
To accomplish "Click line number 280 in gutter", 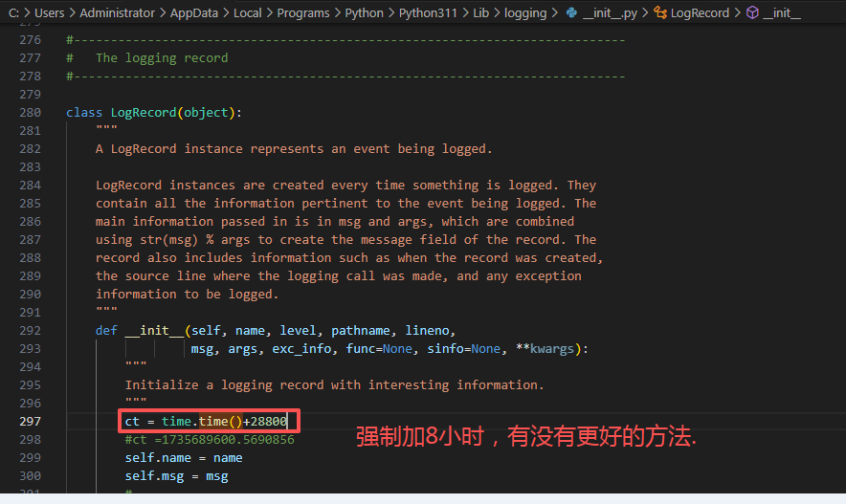I will coord(30,112).
